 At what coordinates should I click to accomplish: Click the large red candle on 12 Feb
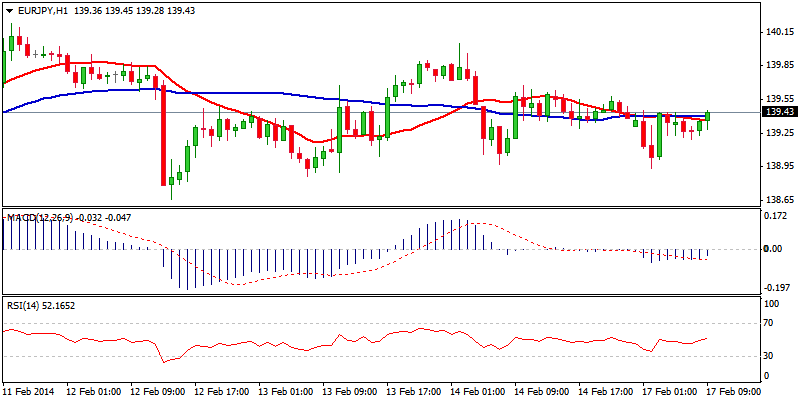coord(164,135)
